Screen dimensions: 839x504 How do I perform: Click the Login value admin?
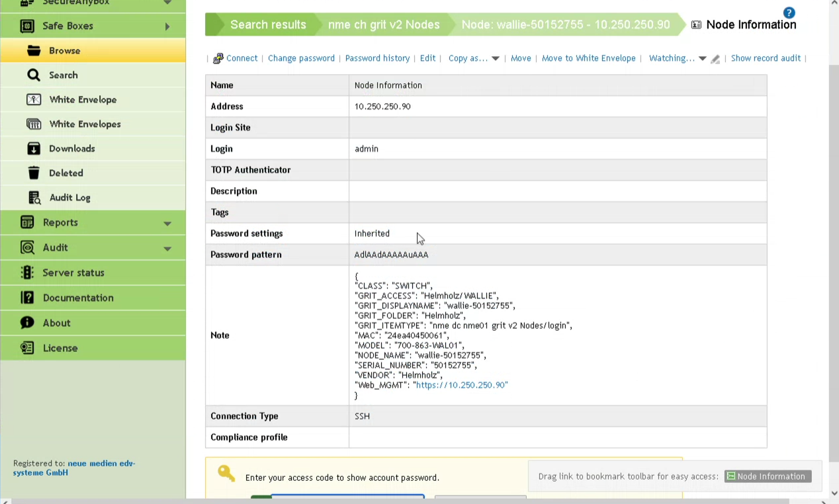(x=367, y=149)
